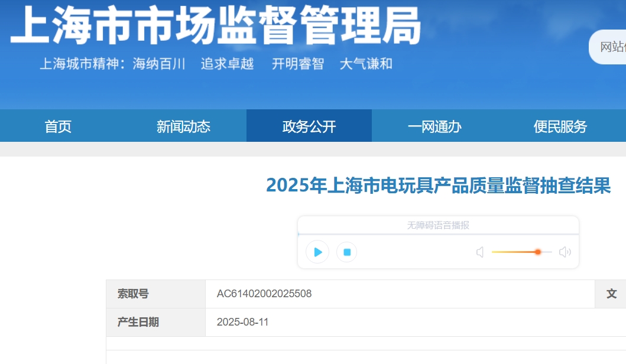Open the 新闻动态 navigation item
The image size is (626, 364).
tap(183, 126)
